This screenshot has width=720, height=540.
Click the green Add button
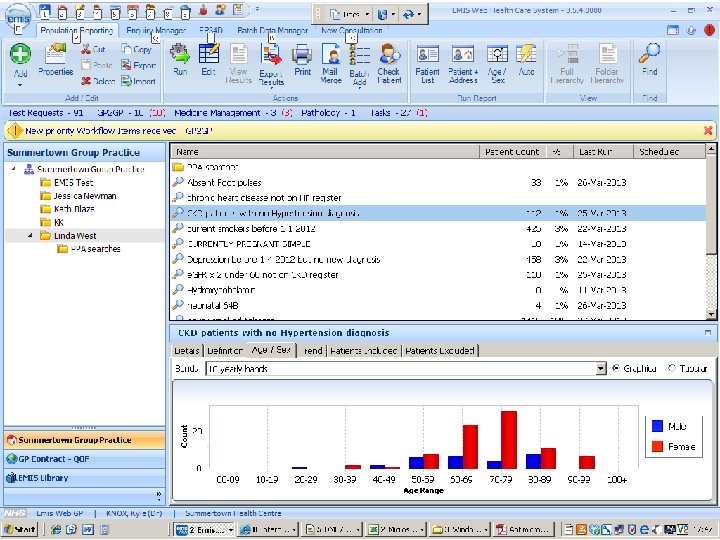coord(20,60)
